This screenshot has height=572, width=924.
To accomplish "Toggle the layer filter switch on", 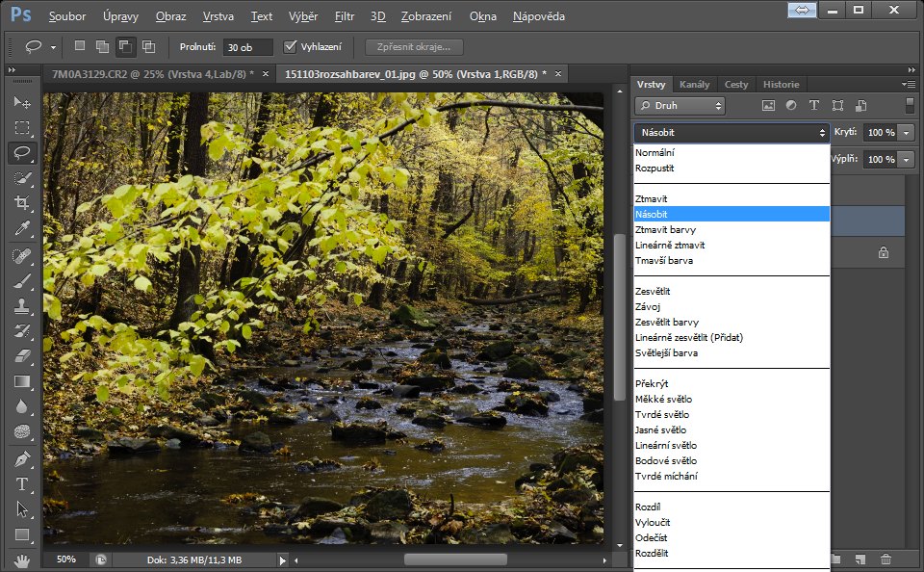I will pos(910,106).
